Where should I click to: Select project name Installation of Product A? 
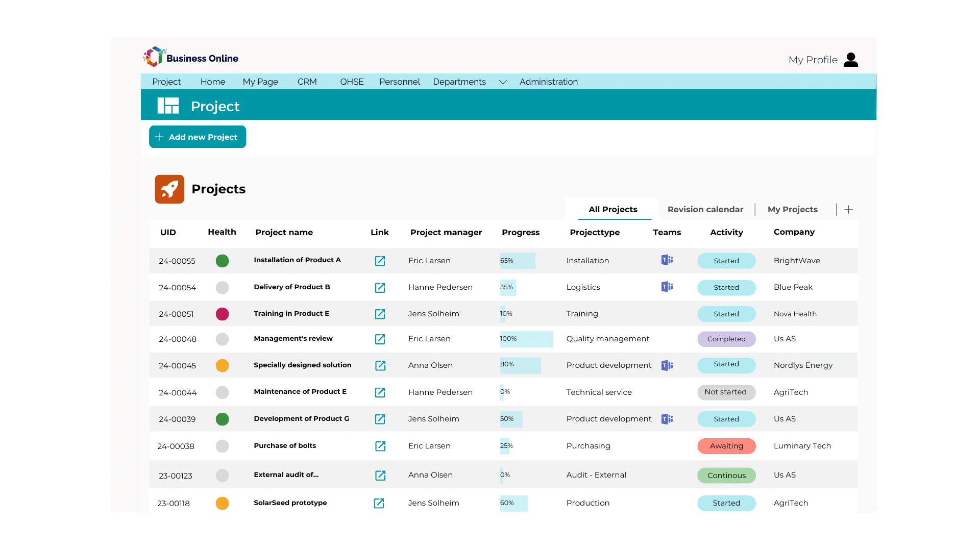(297, 260)
